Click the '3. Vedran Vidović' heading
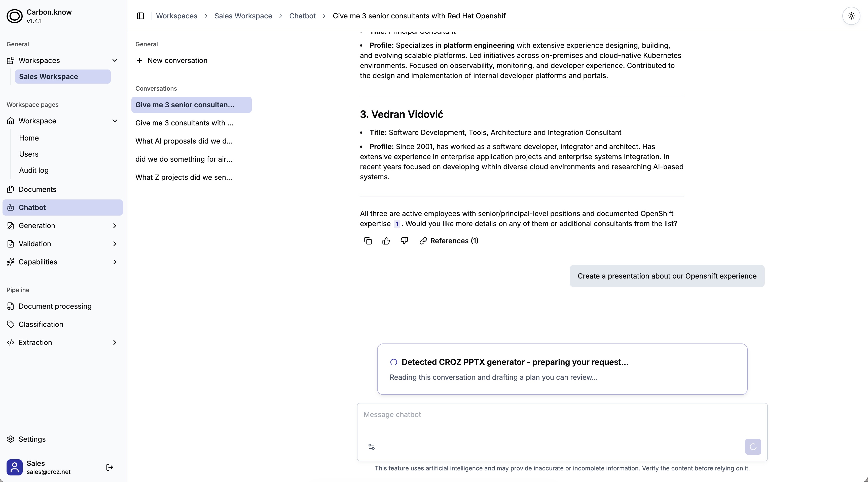This screenshot has height=482, width=868. tap(401, 114)
